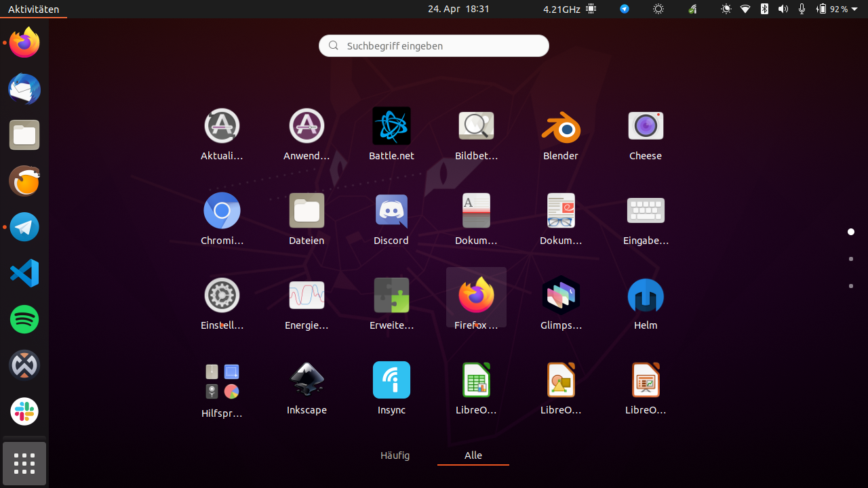Open the Erweiterungen puzzle-piece app
The width and height of the screenshot is (868, 488).
(391, 303)
